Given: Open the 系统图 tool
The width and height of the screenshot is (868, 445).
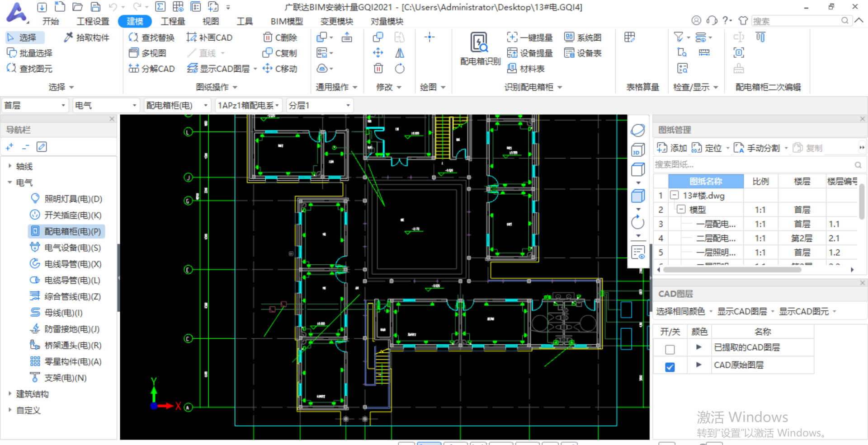Looking at the screenshot, I should click(x=583, y=37).
